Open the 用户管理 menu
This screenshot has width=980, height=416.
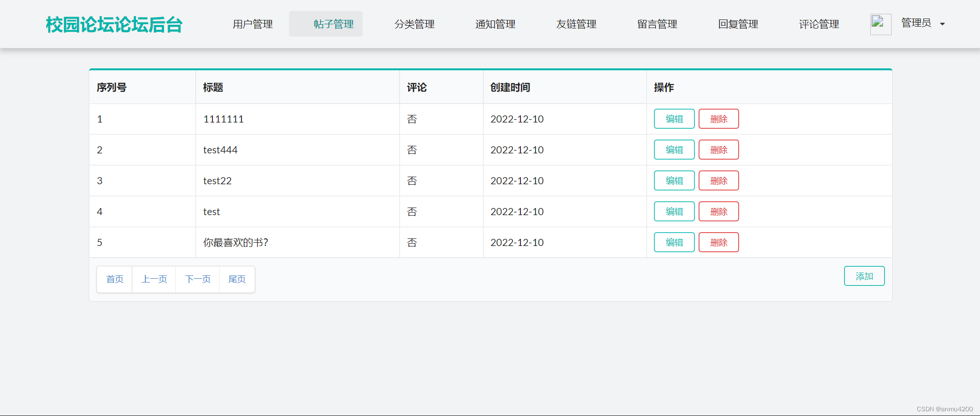click(x=253, y=24)
